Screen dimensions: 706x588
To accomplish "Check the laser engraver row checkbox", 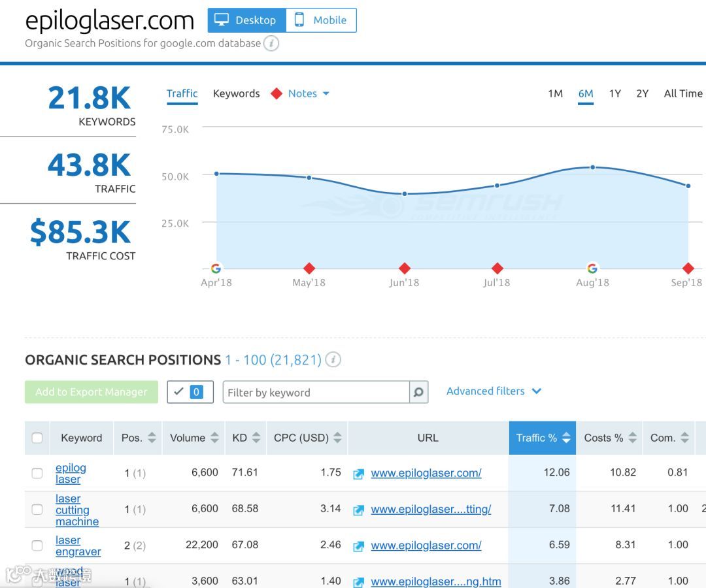I will pos(37,546).
